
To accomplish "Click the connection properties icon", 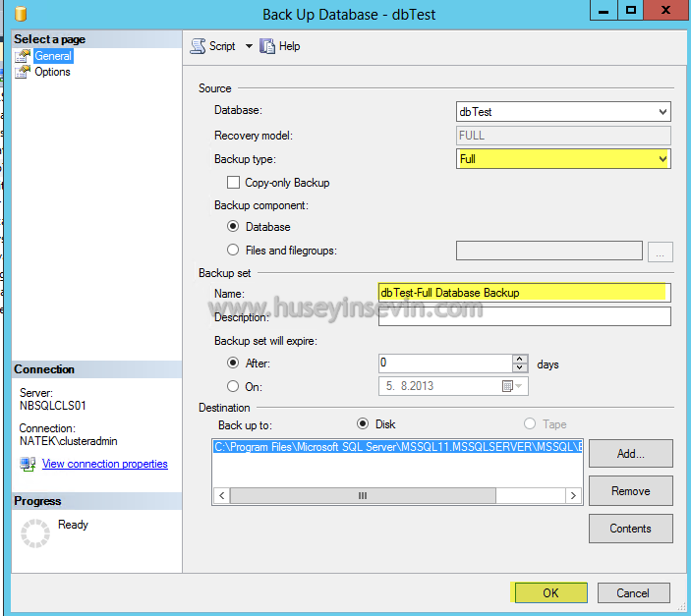I will coord(28,464).
